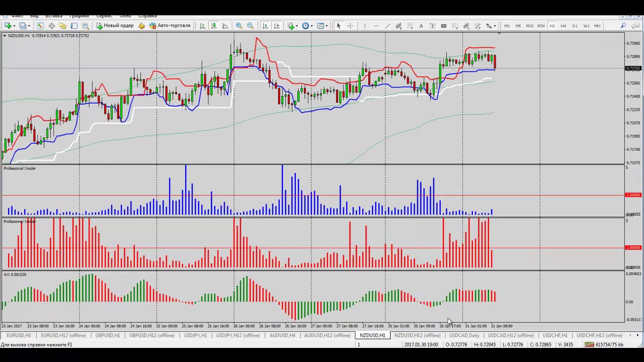Click the 2017.01.30 19:00 status field

pyautogui.click(x=421, y=344)
